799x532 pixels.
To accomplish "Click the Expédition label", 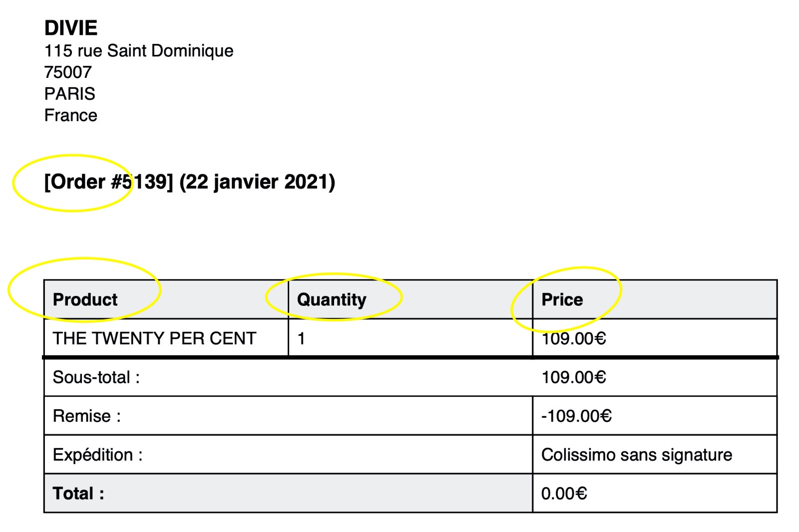I will tap(98, 455).
